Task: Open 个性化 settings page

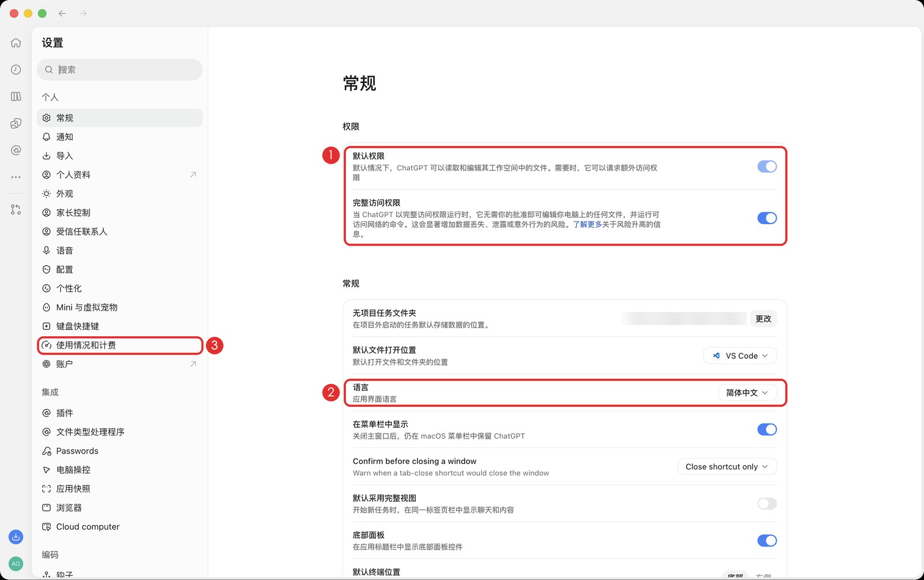Action: point(120,288)
